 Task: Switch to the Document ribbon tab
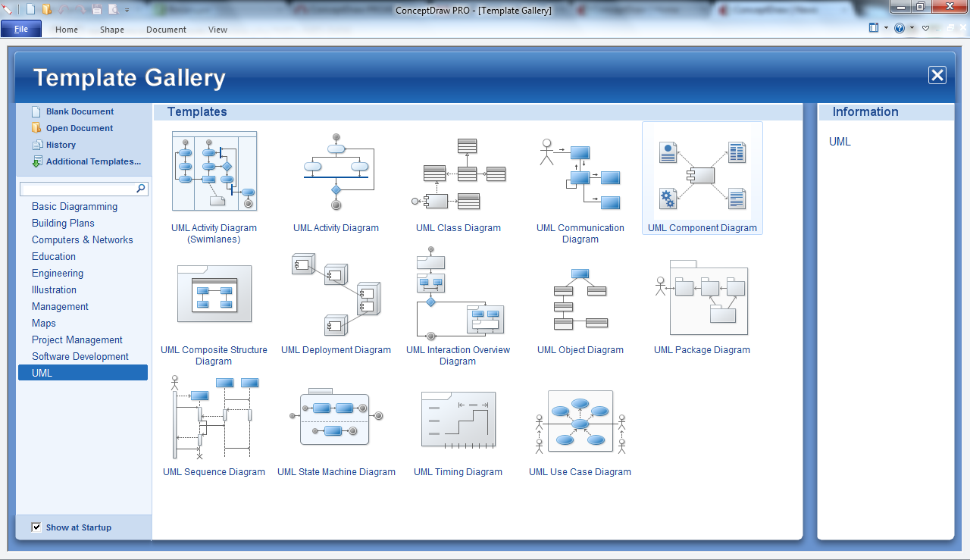tap(166, 30)
